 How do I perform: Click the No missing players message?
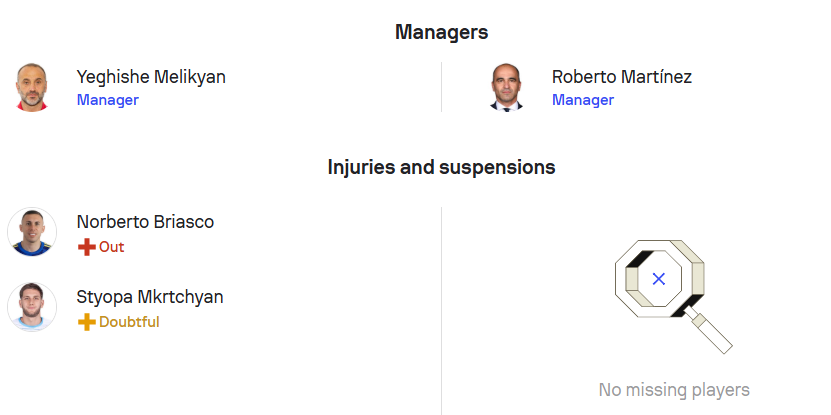[674, 390]
